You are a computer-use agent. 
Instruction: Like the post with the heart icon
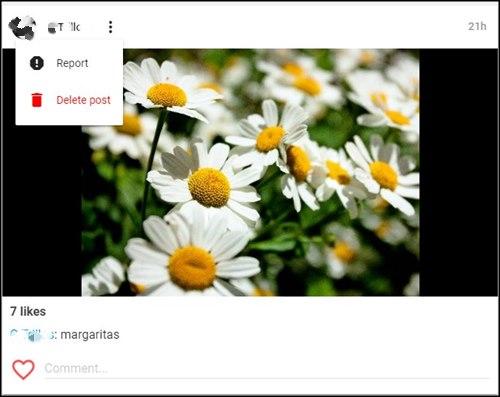pyautogui.click(x=23, y=369)
